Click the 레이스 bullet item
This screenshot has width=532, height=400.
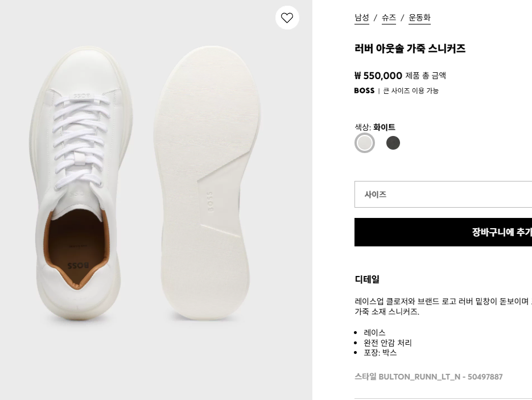pos(374,332)
